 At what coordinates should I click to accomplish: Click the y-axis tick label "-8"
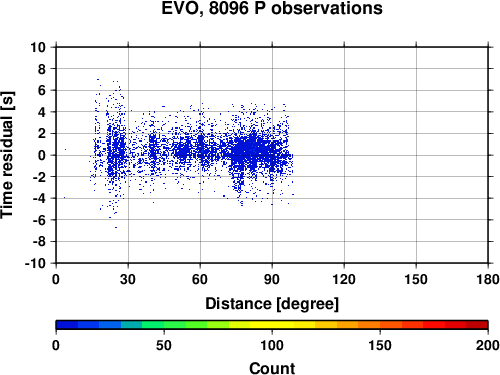pyautogui.click(x=39, y=242)
